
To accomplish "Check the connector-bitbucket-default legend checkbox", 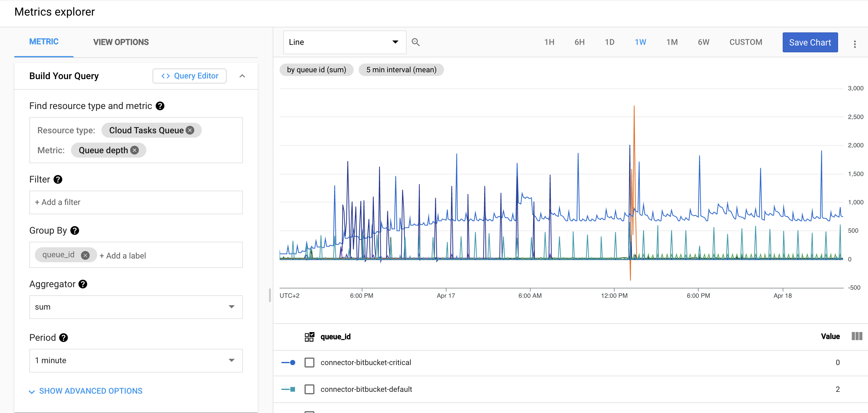I will (x=309, y=389).
